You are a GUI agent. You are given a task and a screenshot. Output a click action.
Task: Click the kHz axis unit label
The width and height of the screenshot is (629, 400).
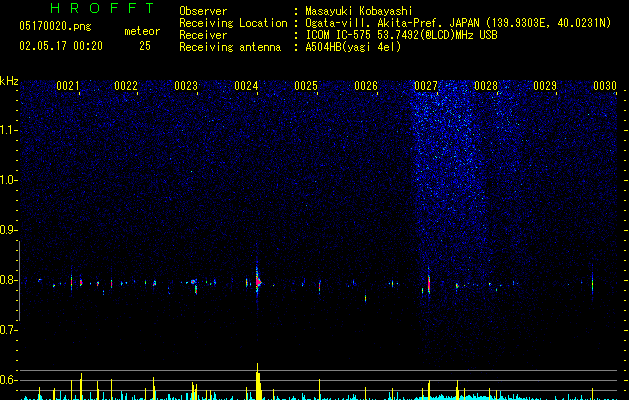[9, 81]
